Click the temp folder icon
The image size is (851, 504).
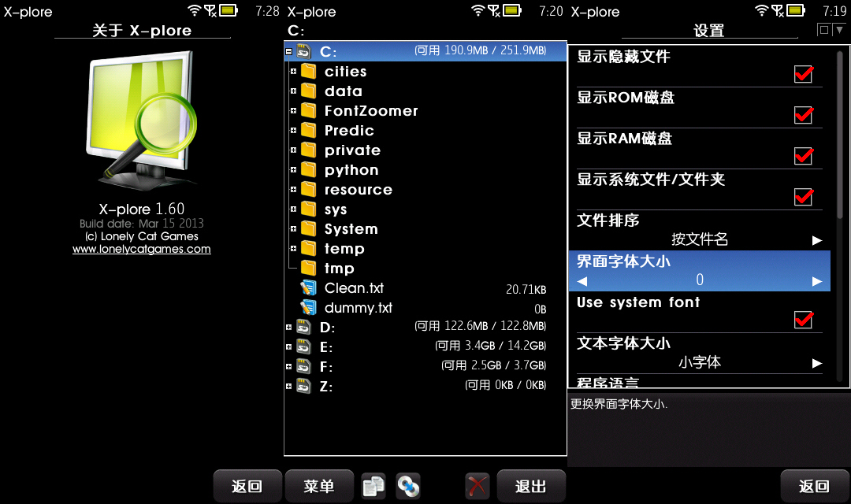click(308, 249)
